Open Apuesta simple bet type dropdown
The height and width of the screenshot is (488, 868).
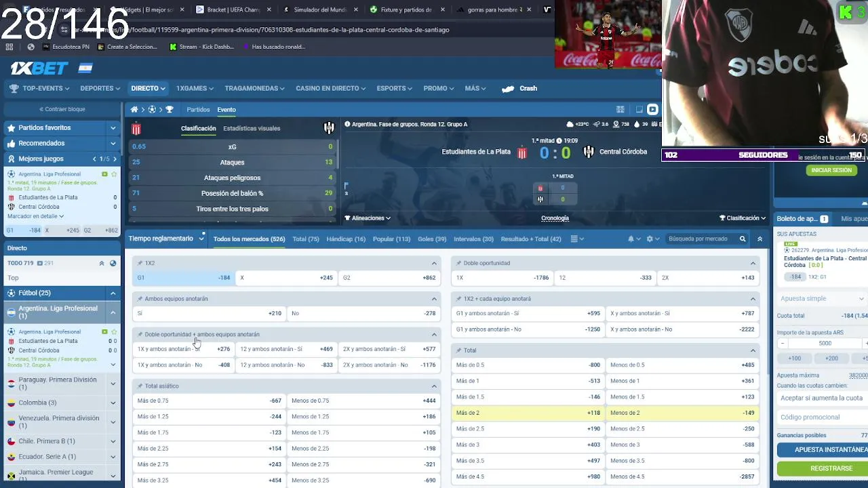point(822,298)
